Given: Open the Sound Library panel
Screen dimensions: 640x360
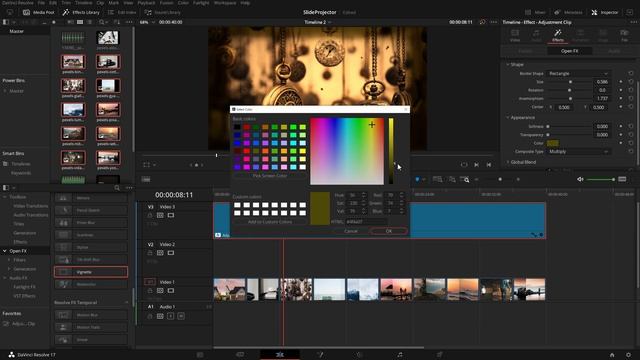Looking at the screenshot, I should [162, 12].
